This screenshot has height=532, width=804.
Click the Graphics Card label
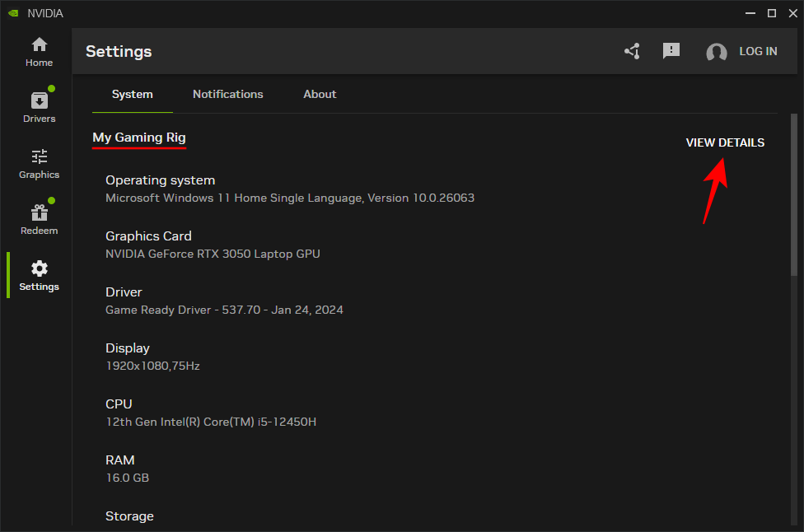[148, 236]
